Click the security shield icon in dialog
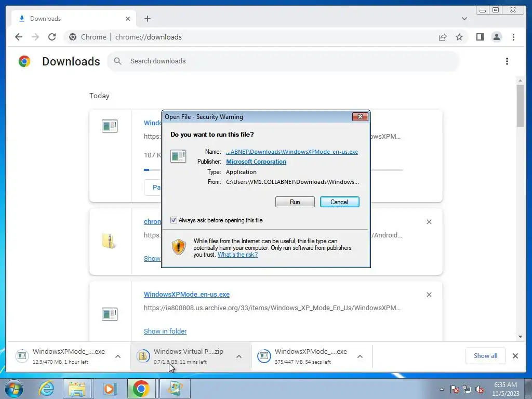Image resolution: width=532 pixels, height=399 pixels. 179,247
